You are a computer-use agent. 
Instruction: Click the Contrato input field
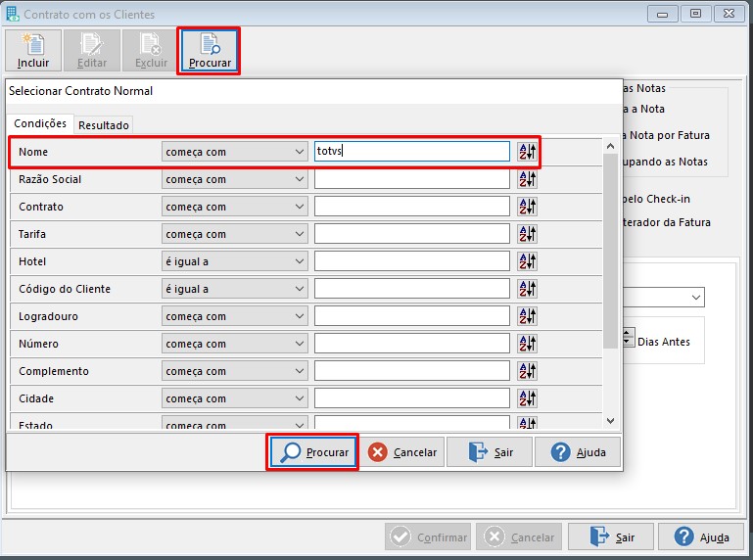pyautogui.click(x=412, y=207)
